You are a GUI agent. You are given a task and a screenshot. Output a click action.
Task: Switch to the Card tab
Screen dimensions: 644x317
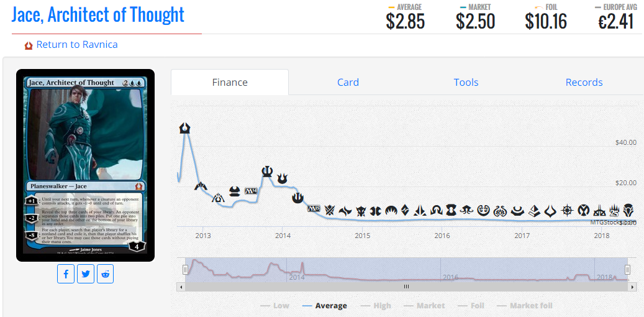click(x=348, y=82)
